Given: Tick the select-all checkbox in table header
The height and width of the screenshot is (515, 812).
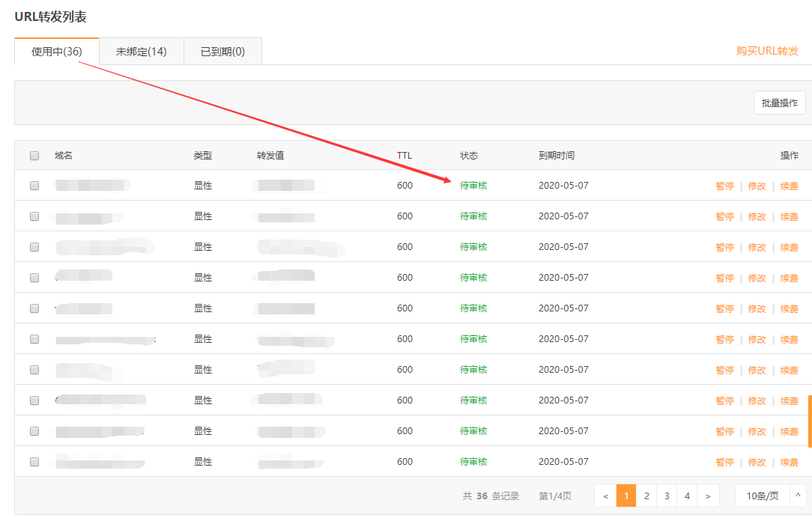Looking at the screenshot, I should click(x=34, y=156).
